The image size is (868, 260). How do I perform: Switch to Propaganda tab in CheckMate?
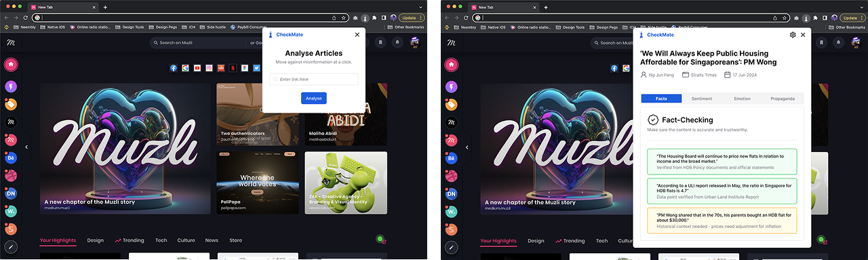coord(783,98)
